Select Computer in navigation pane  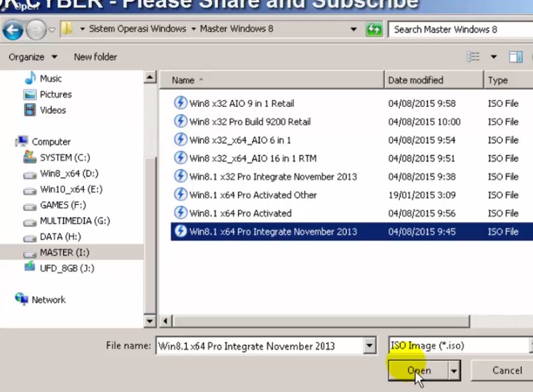(43, 141)
